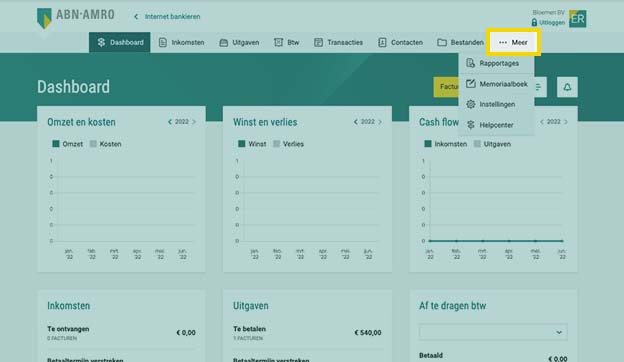Click the Rapportages report icon

tap(470, 63)
